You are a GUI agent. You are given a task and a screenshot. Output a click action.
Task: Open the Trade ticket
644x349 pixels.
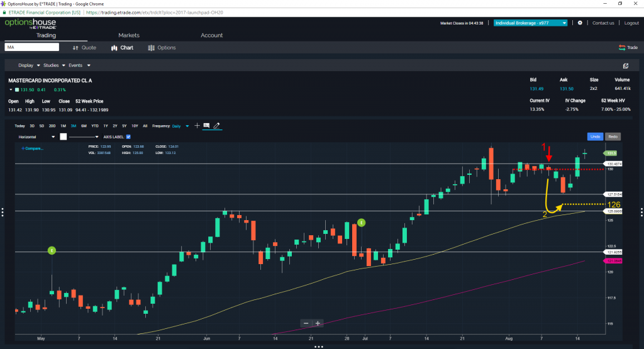coord(628,48)
